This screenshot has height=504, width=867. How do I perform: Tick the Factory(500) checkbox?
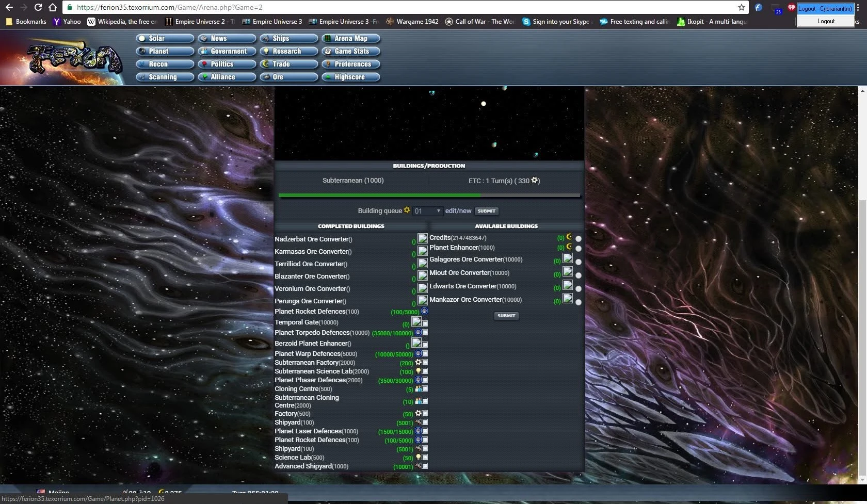pos(425,414)
